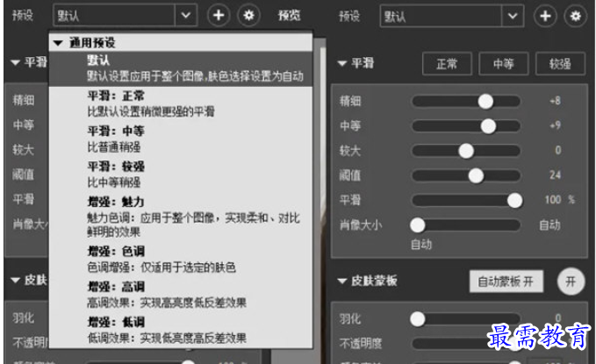Open left panel preset settings gear
This screenshot has width=596, height=364.
(248, 16)
